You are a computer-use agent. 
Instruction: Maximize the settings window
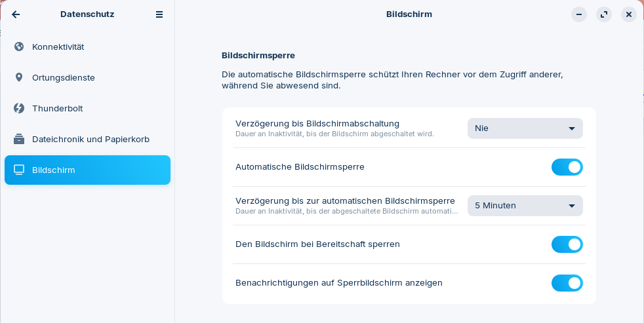coord(604,14)
